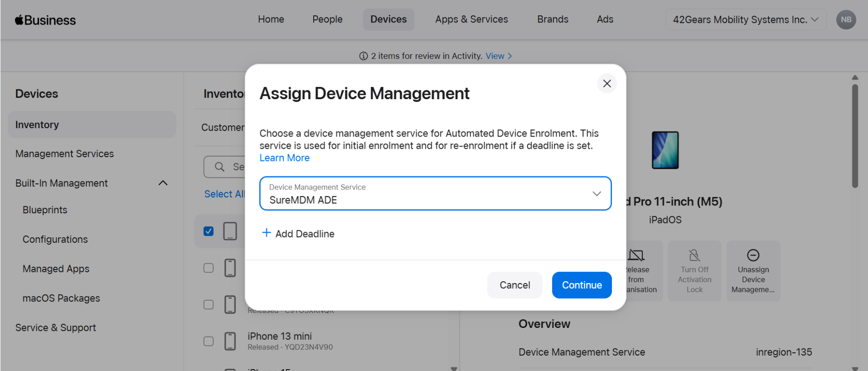Viewport: 868px width, 371px height.
Task: Open Managed Apps in the sidebar
Action: click(56, 269)
